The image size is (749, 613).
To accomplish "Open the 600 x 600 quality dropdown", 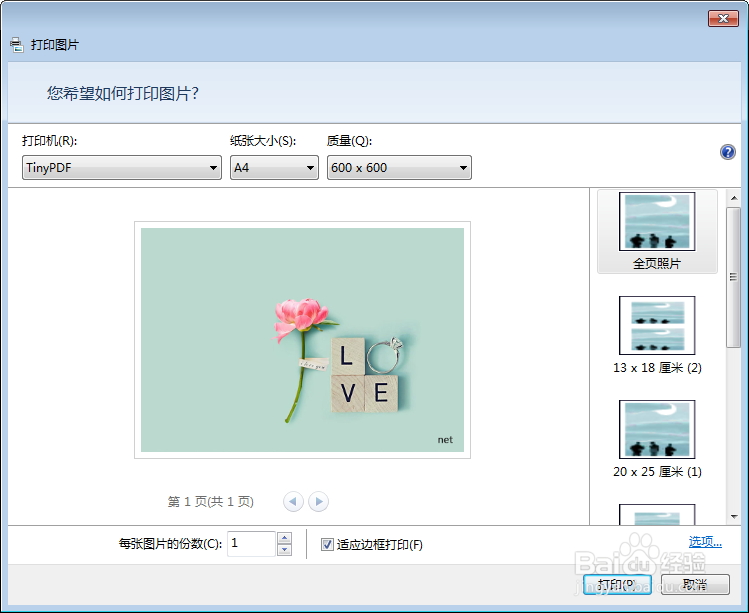I will coord(399,168).
